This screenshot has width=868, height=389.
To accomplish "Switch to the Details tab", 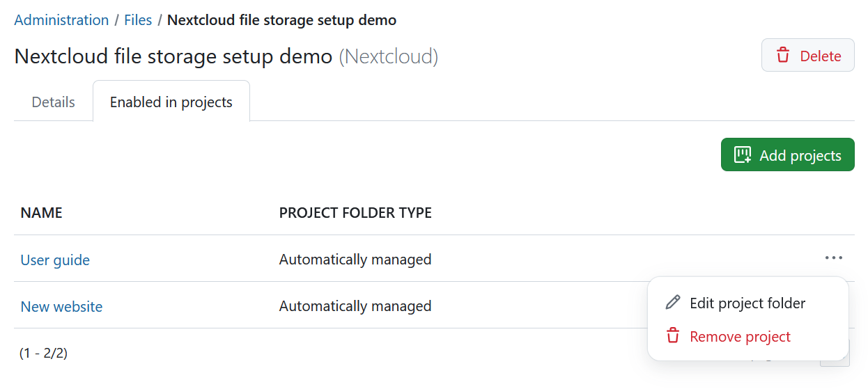I will (53, 102).
